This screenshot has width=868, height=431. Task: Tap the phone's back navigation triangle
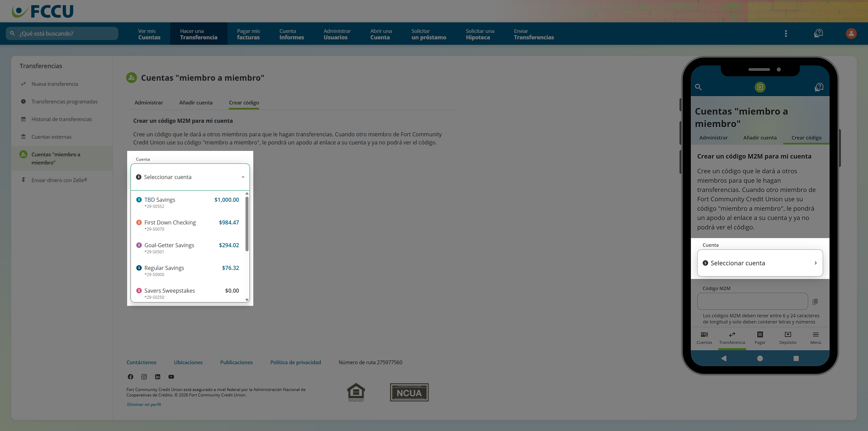[x=724, y=358]
